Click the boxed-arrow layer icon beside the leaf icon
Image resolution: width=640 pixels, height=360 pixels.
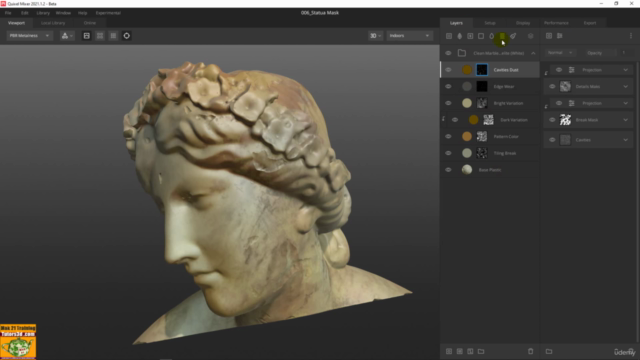click(470, 36)
